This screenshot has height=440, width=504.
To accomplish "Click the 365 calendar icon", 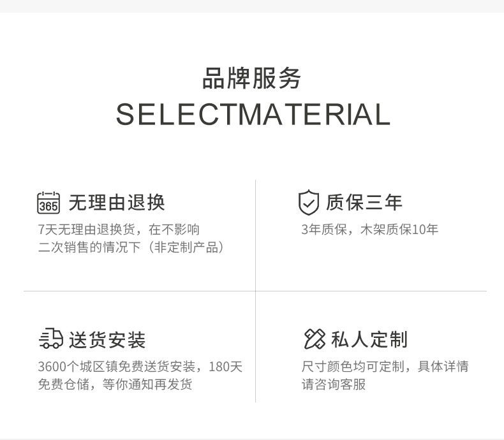I will pos(48,203).
